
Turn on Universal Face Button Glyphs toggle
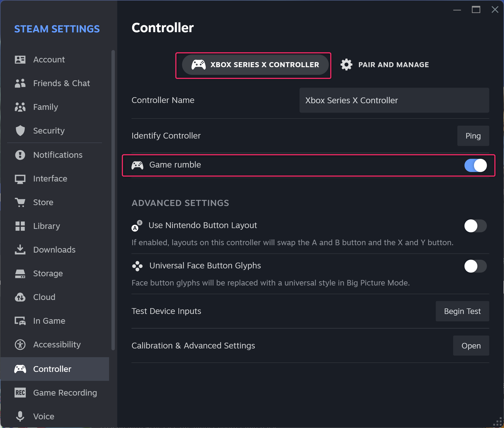click(475, 266)
